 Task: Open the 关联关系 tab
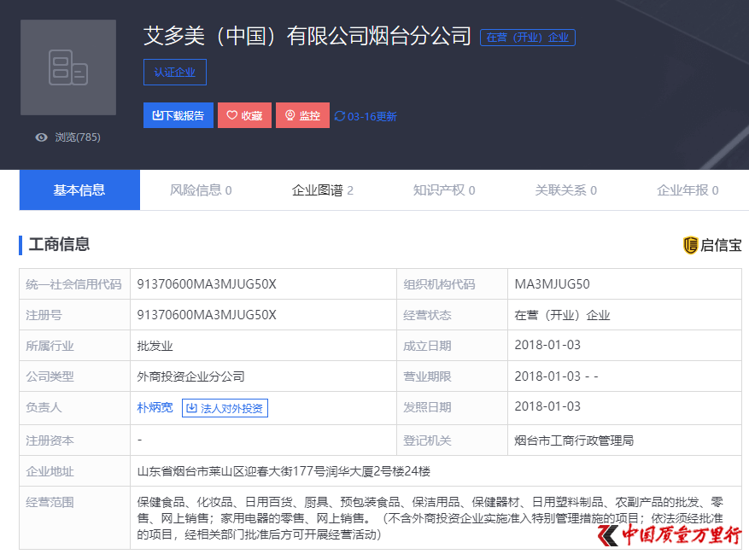coord(565,190)
